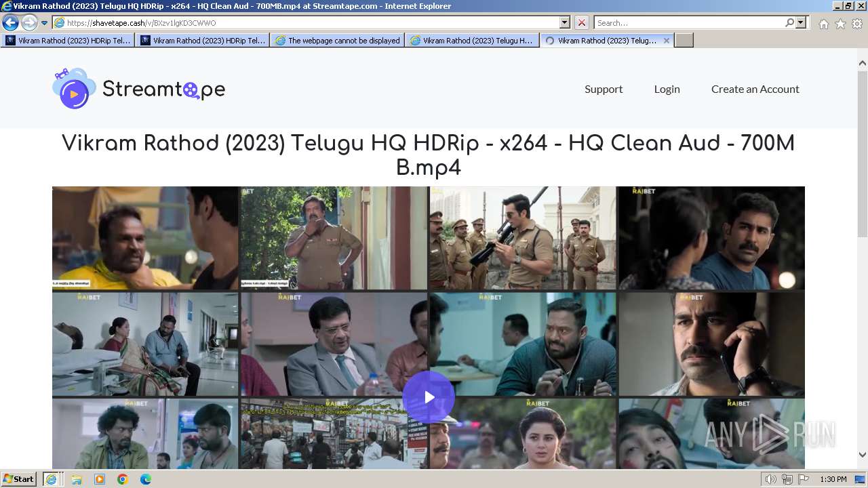The image size is (868, 488).
Task: Open Google Chrome taskbar icon
Action: pyautogui.click(x=123, y=479)
